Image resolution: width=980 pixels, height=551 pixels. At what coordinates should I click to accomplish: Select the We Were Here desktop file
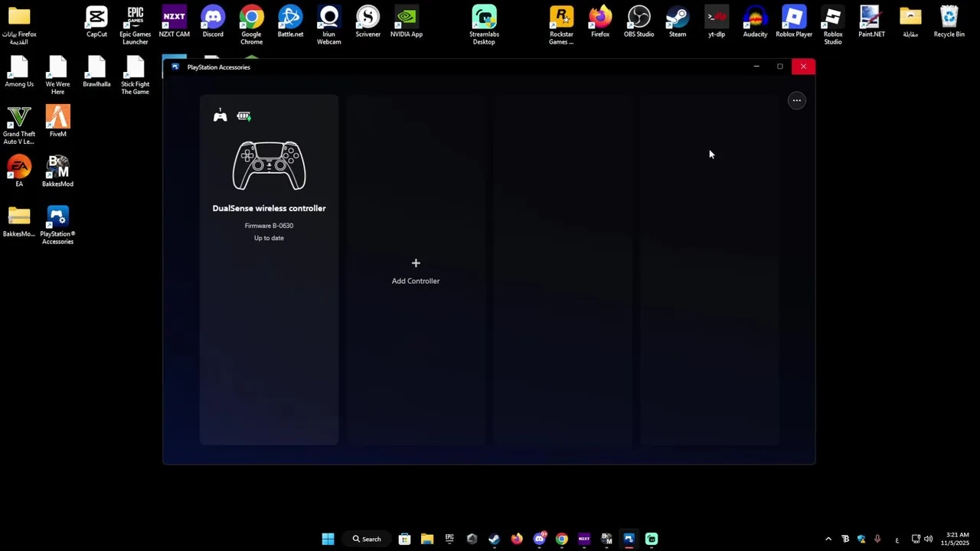[57, 76]
